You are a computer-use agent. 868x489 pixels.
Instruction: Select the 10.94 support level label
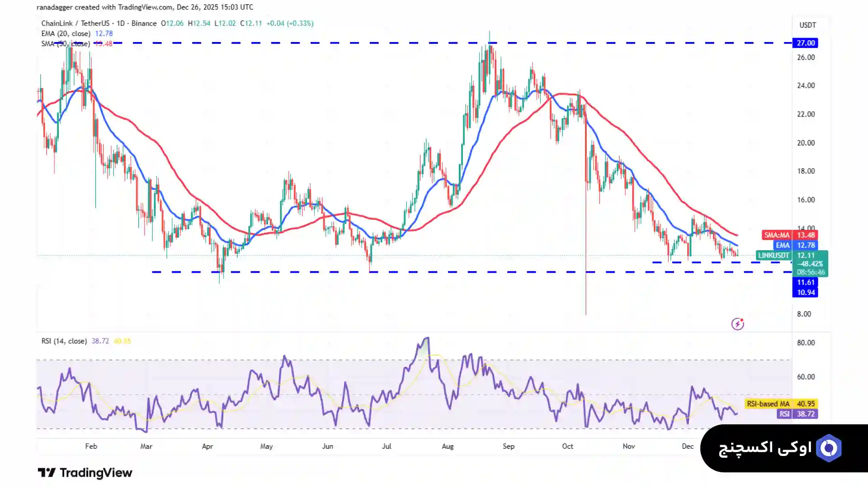(x=805, y=292)
